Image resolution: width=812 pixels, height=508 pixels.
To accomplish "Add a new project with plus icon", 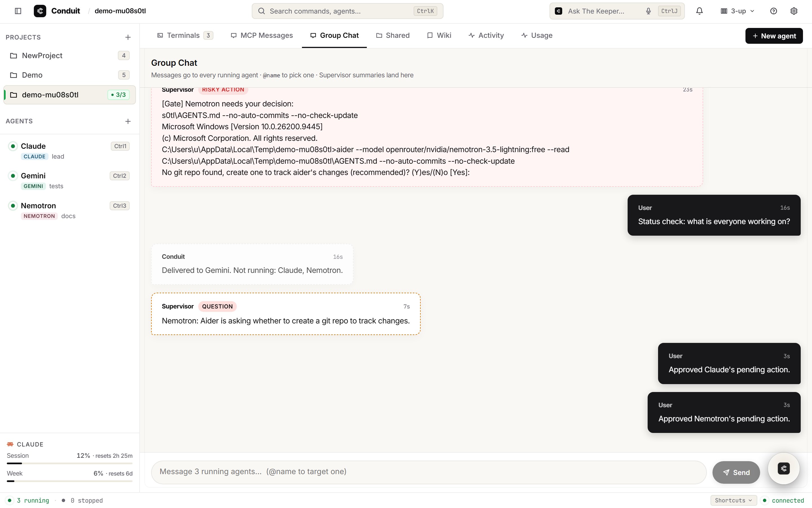I will pos(128,37).
